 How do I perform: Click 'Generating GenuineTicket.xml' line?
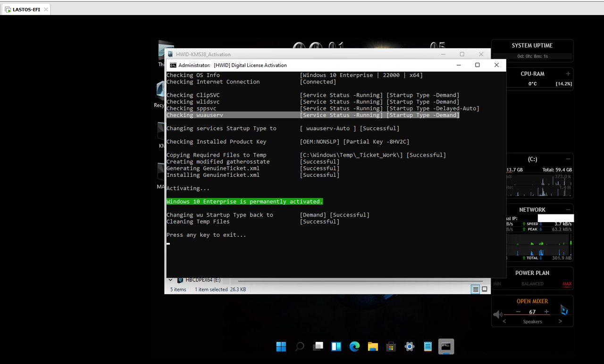pyautogui.click(x=213, y=168)
